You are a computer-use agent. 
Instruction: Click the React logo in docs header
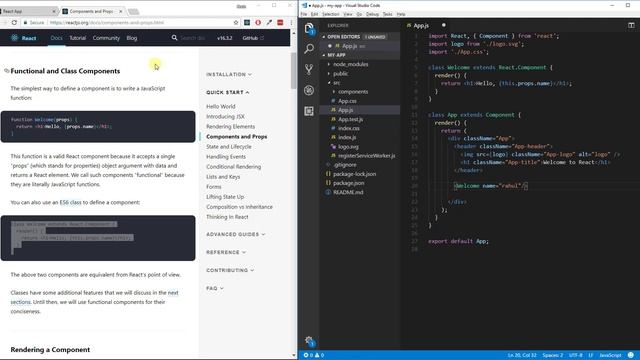click(15, 38)
